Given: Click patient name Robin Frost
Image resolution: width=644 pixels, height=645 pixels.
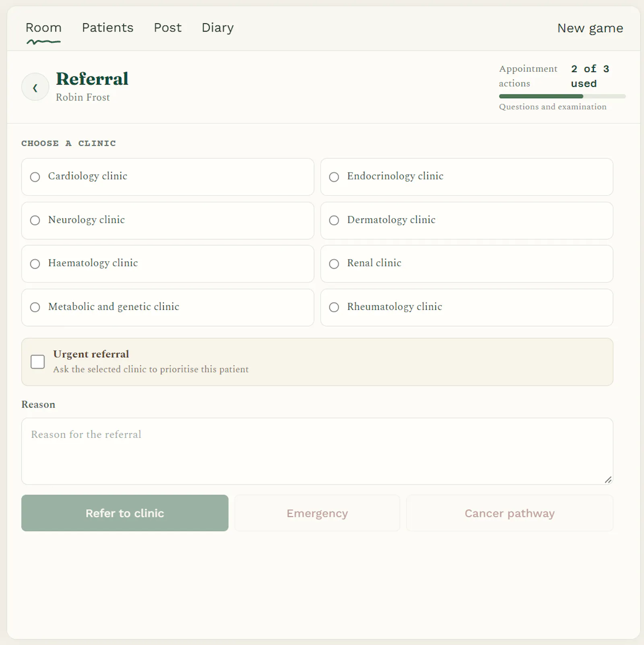Looking at the screenshot, I should (83, 97).
